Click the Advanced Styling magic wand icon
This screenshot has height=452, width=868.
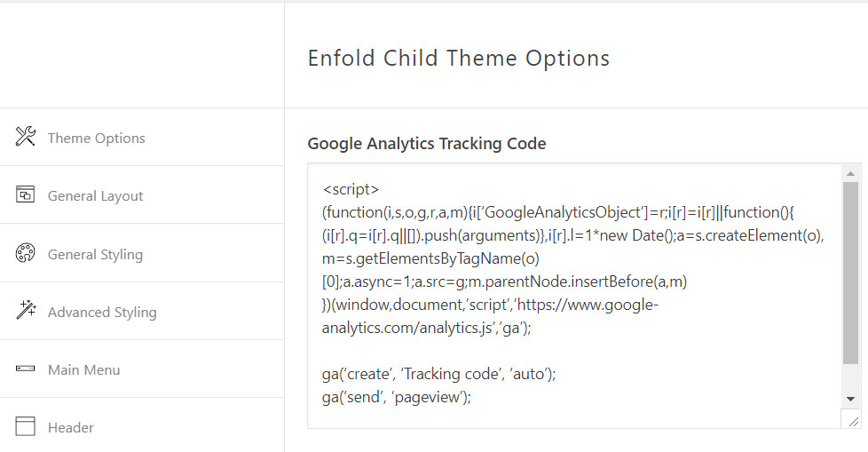[x=26, y=310]
